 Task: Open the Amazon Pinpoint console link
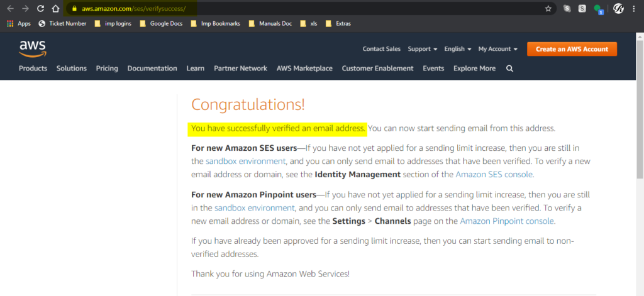pyautogui.click(x=507, y=221)
